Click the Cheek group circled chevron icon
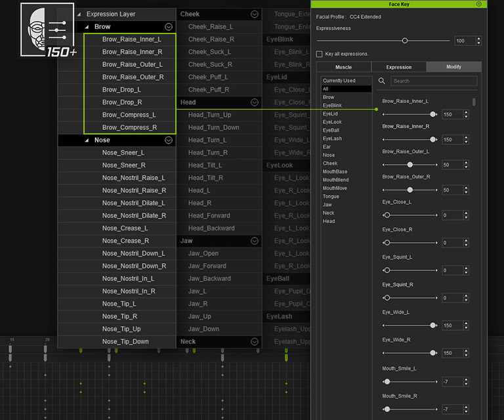This screenshot has height=420, width=504. (255, 14)
